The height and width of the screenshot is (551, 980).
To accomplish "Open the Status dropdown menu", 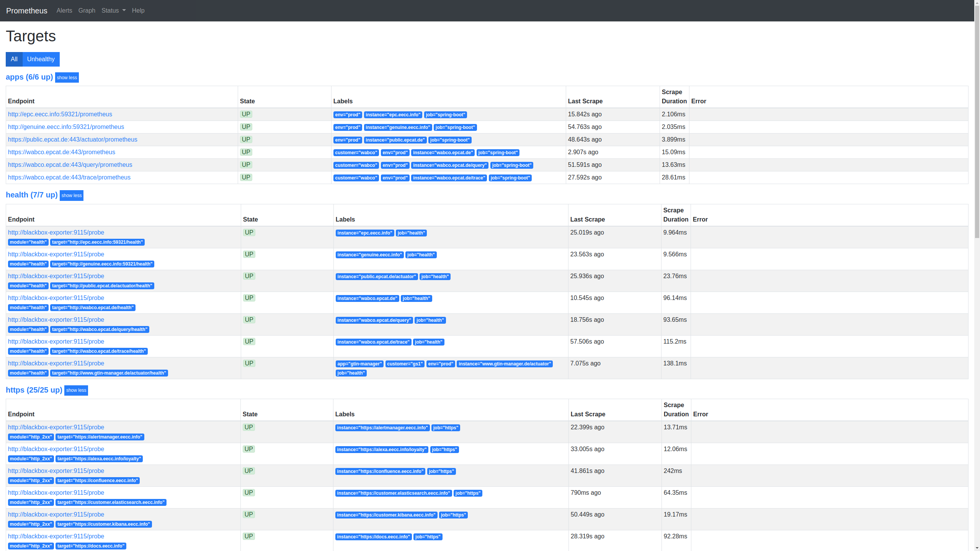I will (x=113, y=11).
